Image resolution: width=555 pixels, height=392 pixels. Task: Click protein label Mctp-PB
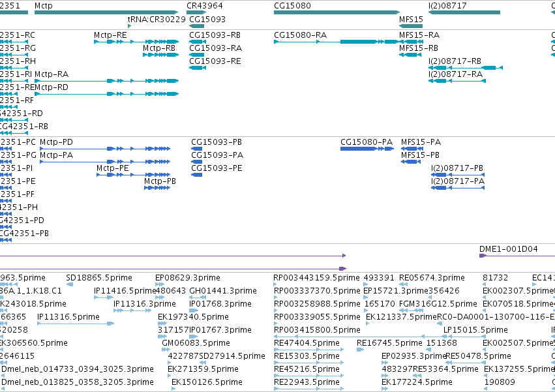pos(160,182)
